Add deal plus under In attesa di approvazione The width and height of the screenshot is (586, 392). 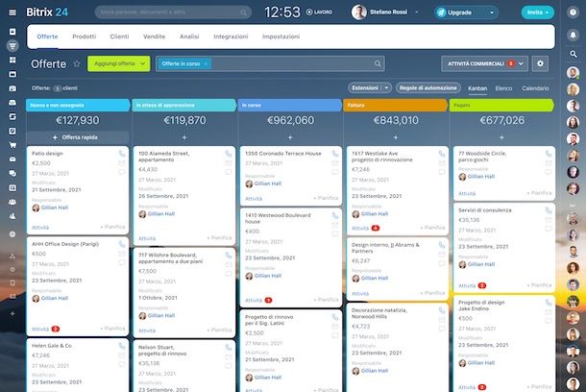coord(184,138)
